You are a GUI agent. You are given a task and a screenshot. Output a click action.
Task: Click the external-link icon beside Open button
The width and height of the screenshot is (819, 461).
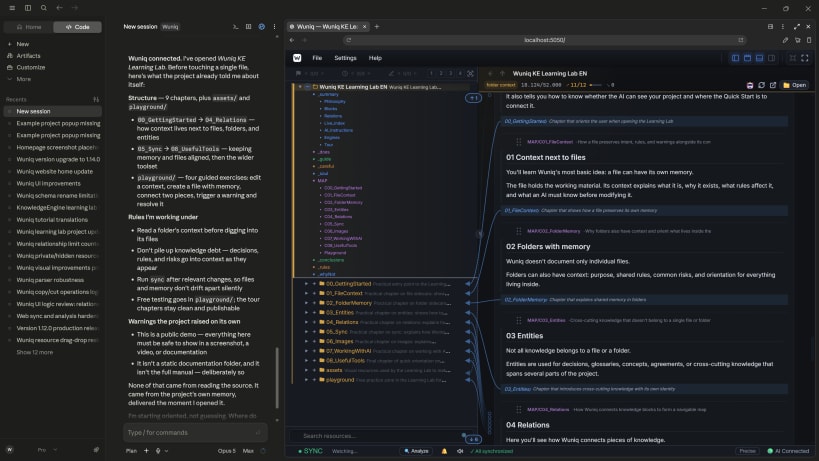coord(773,85)
